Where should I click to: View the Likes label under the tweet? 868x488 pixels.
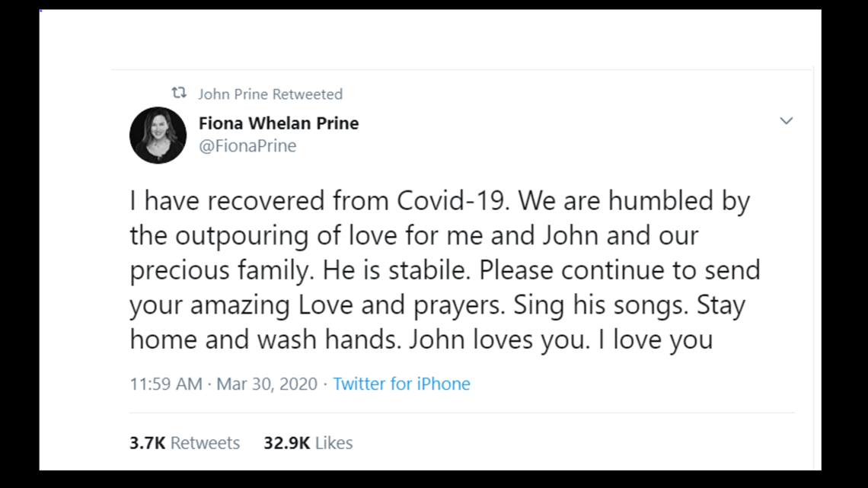pos(333,443)
